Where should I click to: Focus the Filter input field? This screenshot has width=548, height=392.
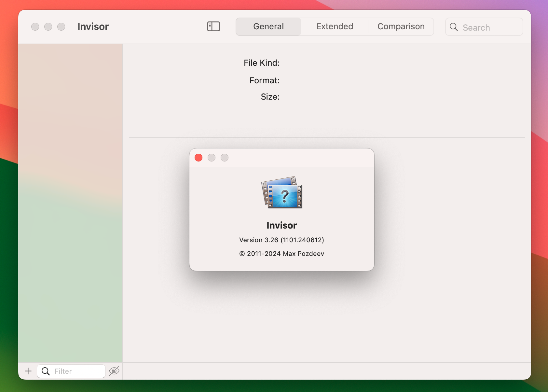point(71,371)
